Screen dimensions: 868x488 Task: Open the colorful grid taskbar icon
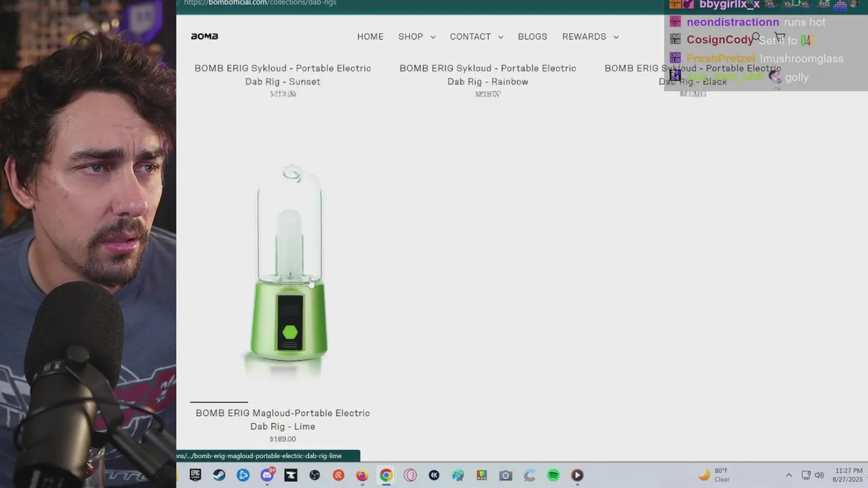point(481,475)
